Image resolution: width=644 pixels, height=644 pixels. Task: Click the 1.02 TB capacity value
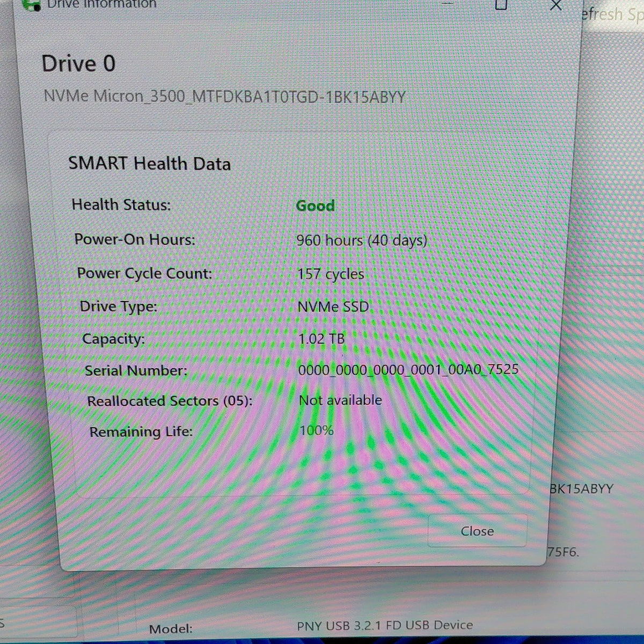[x=321, y=339]
